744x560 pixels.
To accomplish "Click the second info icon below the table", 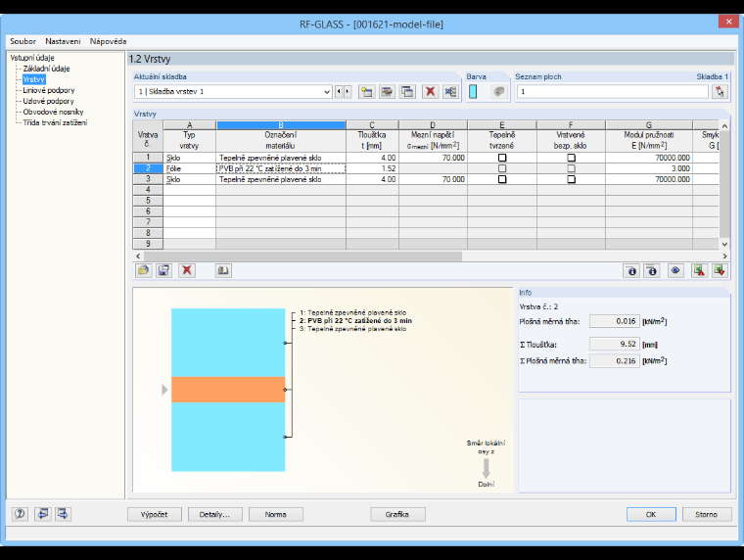I will pos(652,270).
